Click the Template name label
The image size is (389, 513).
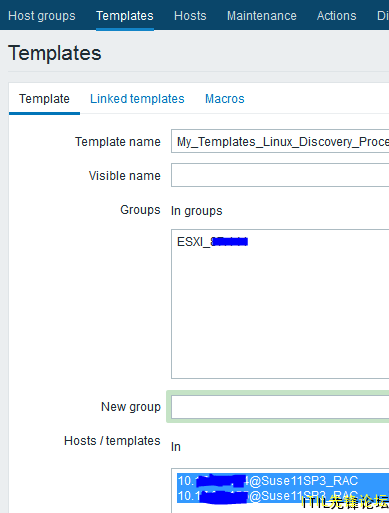pos(118,142)
